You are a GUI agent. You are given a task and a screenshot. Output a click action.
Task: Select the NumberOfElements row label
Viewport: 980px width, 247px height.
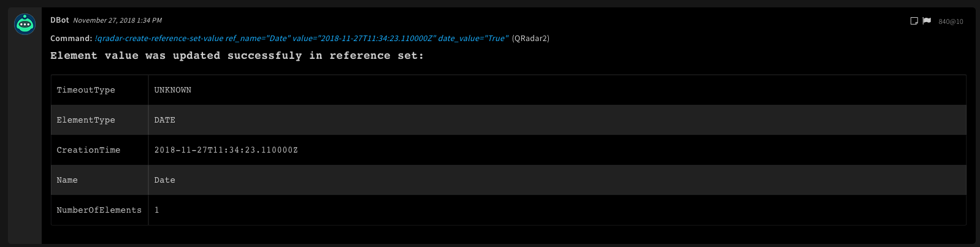click(x=99, y=210)
